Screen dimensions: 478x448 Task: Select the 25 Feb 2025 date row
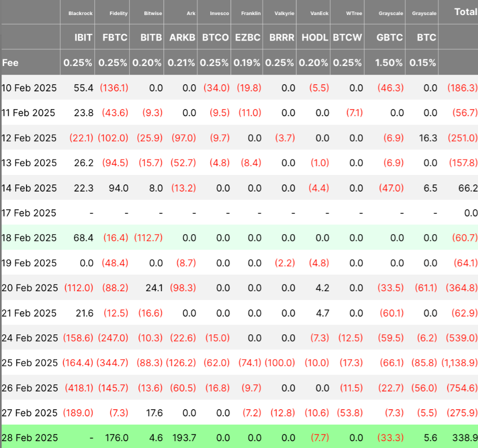pyautogui.click(x=239, y=363)
